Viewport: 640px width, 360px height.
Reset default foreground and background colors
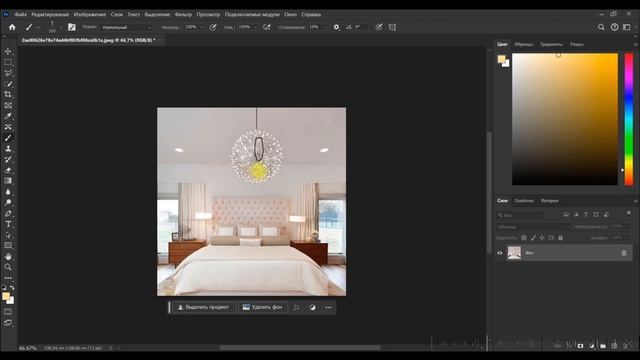[x=4, y=288]
